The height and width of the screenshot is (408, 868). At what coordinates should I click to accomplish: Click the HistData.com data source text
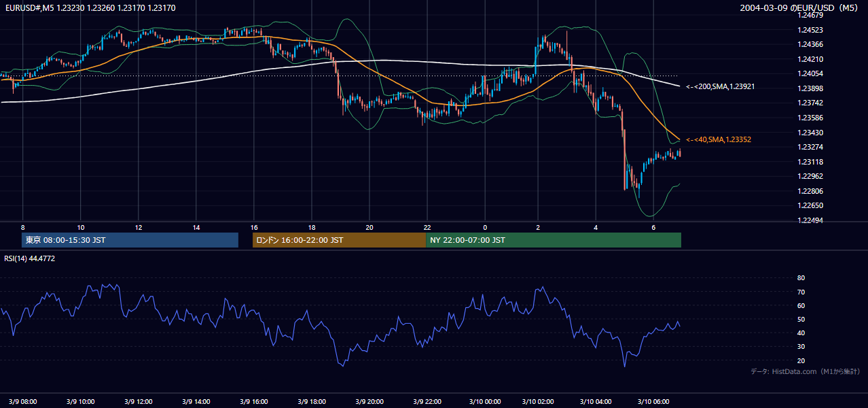point(806,372)
